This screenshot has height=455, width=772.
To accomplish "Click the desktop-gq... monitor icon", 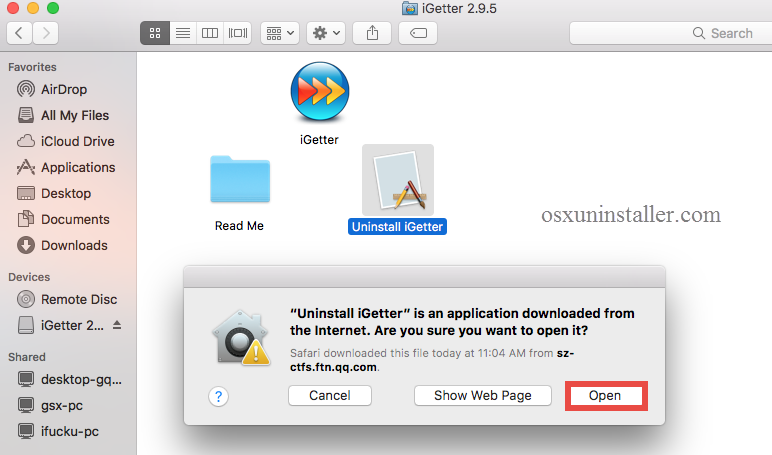I will 26,379.
